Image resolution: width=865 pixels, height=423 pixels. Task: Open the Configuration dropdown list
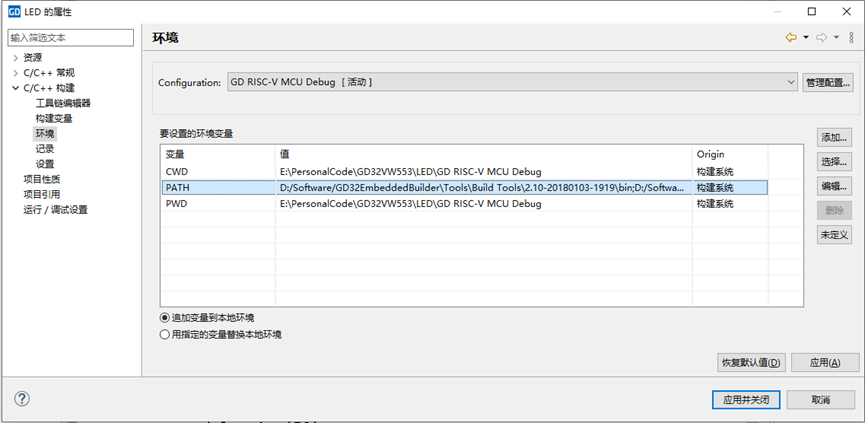point(788,82)
